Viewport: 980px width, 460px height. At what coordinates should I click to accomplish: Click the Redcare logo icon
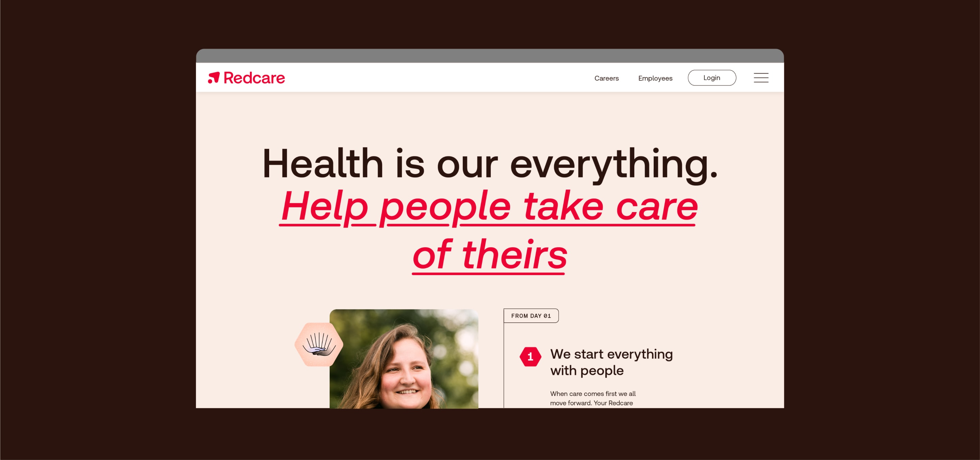tap(214, 78)
